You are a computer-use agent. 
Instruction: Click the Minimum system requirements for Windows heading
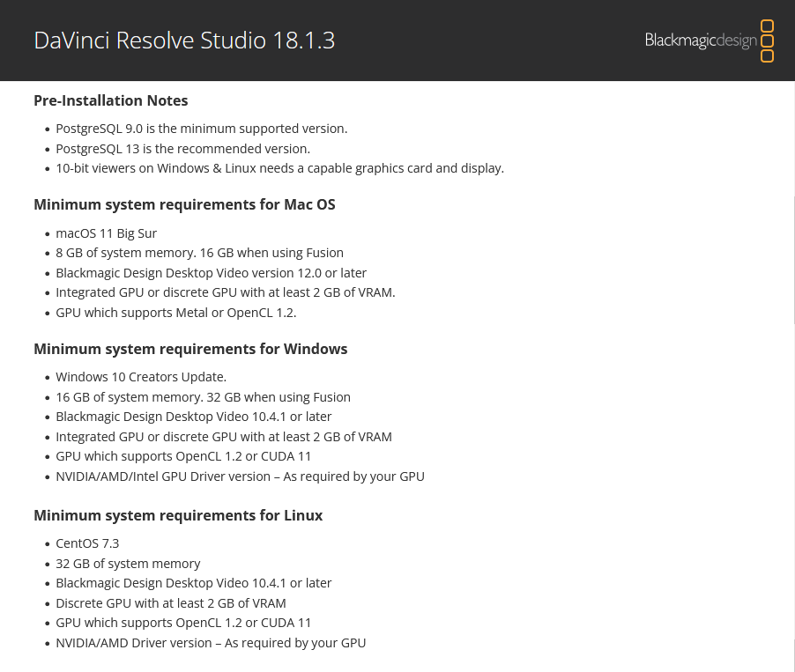(190, 349)
